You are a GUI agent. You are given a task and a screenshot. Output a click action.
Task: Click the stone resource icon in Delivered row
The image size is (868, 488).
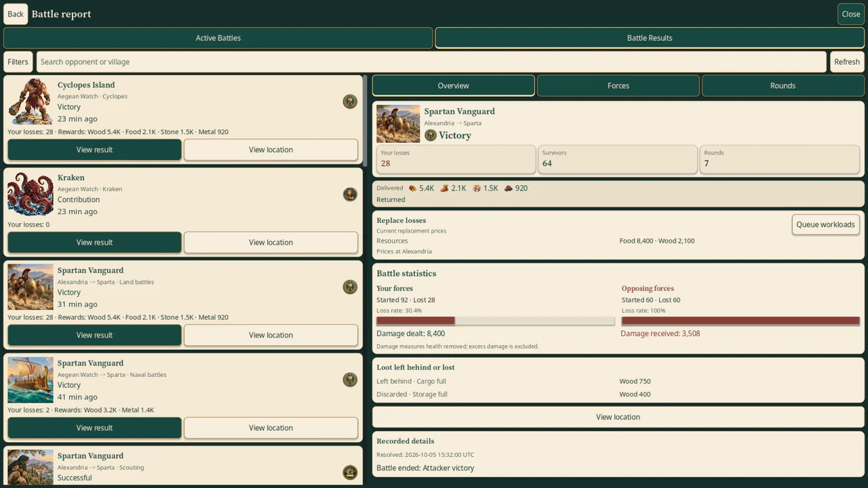(x=477, y=188)
